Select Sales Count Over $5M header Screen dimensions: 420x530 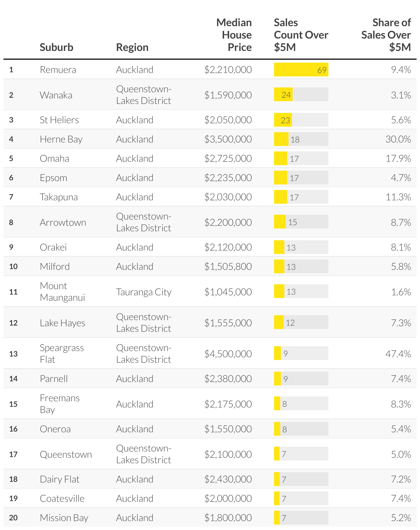(301, 35)
